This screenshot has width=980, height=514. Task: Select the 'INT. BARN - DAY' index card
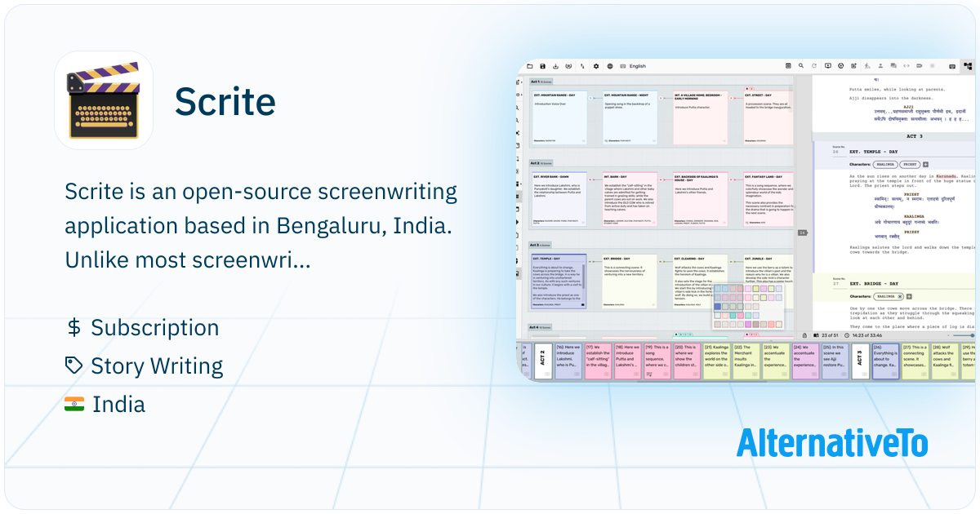coord(630,199)
